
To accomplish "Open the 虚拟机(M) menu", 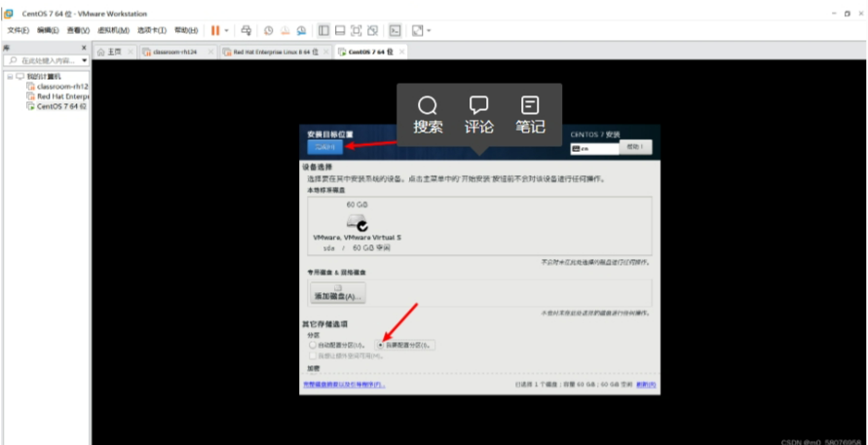I will [113, 30].
